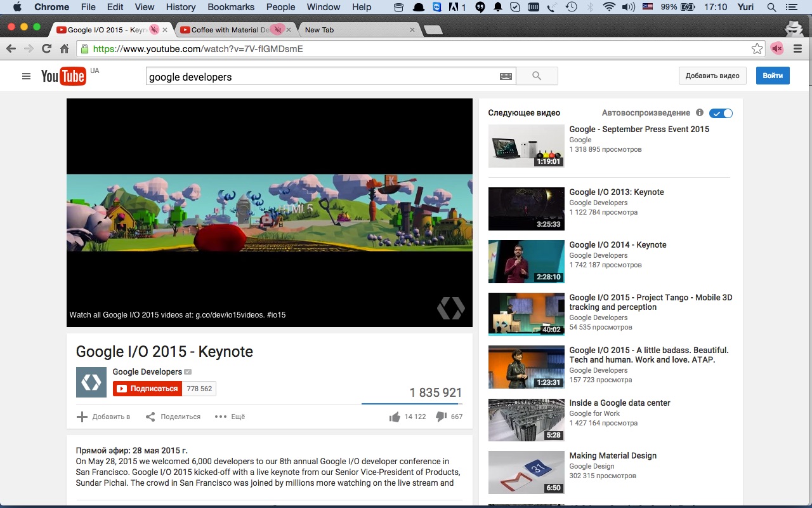The width and height of the screenshot is (812, 508).
Task: Open the Window menu
Action: [x=324, y=7]
